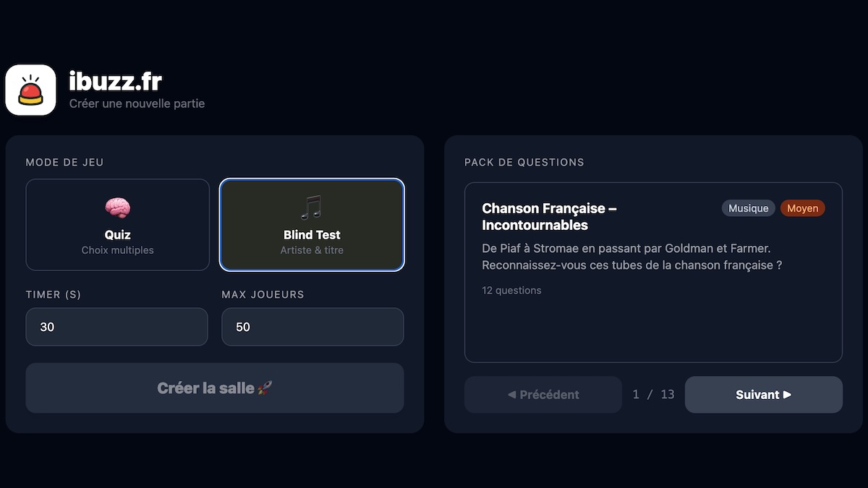The image size is (868, 488).
Task: Select the Blind Test game mode
Action: [x=312, y=224]
